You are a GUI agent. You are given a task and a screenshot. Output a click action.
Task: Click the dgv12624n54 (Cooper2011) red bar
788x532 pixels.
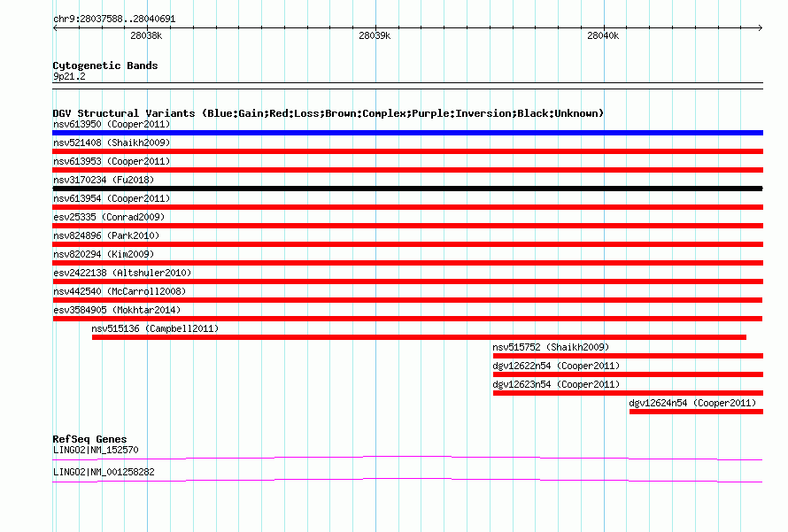[x=696, y=412]
